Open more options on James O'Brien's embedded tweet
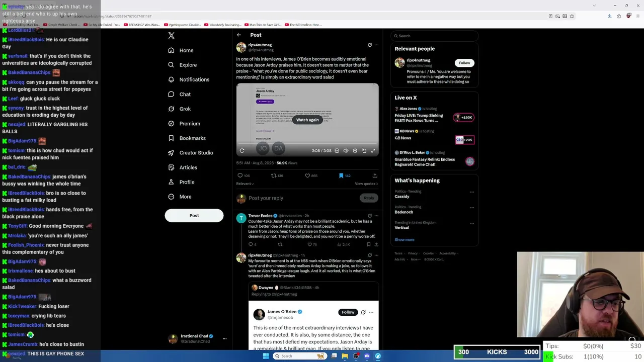This screenshot has height=362, width=644. (371, 312)
